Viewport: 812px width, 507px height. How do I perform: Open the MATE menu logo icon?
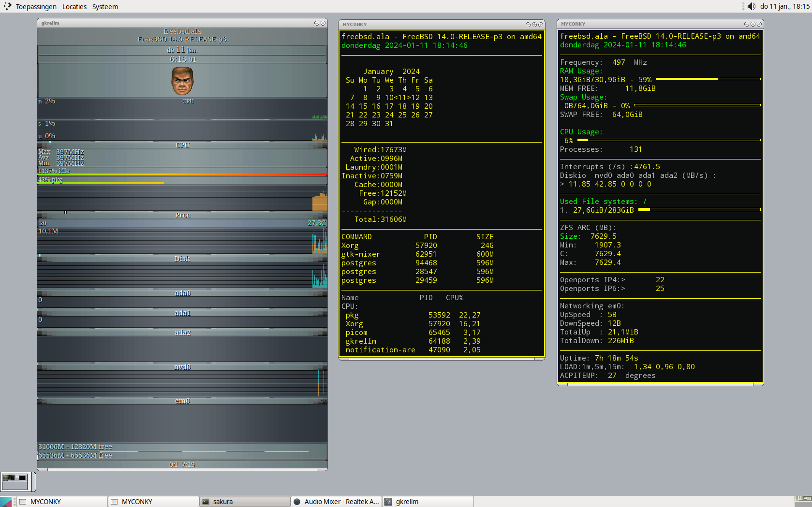(7, 6)
